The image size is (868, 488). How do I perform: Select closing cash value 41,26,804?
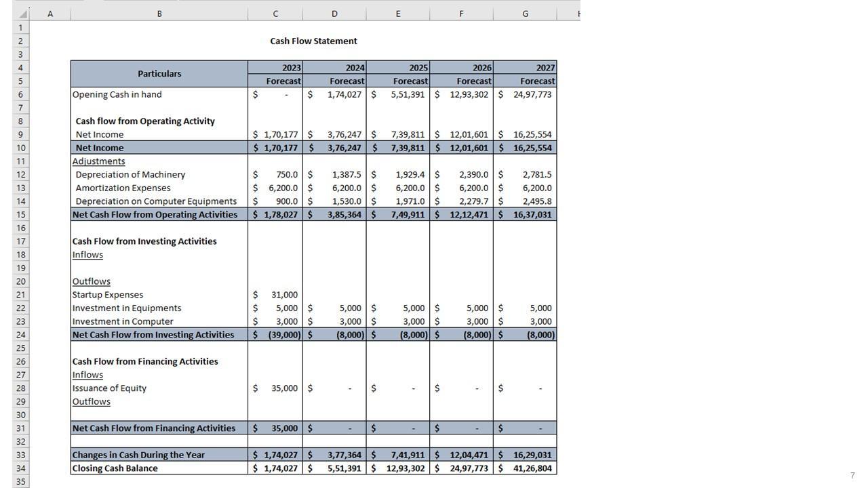pyautogui.click(x=525, y=468)
